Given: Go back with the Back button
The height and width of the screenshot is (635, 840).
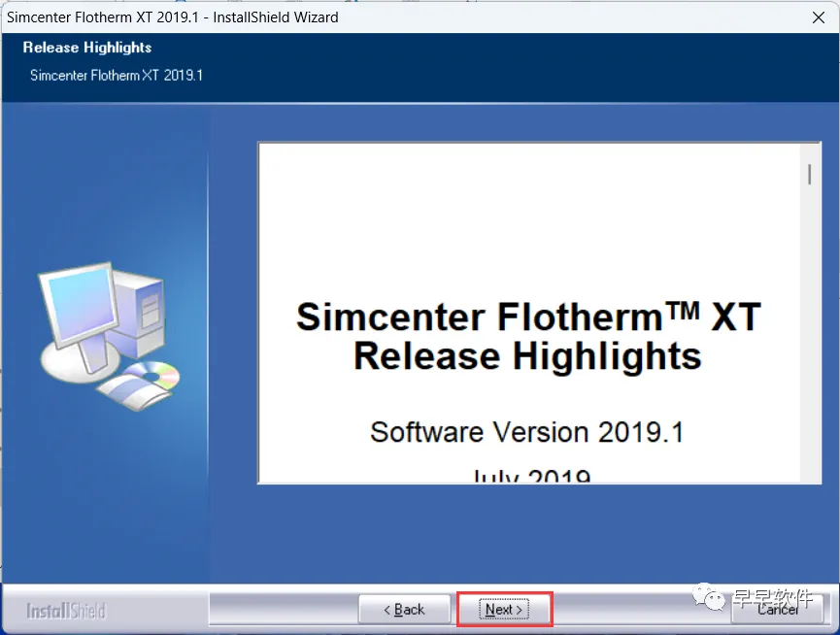Looking at the screenshot, I should [405, 610].
